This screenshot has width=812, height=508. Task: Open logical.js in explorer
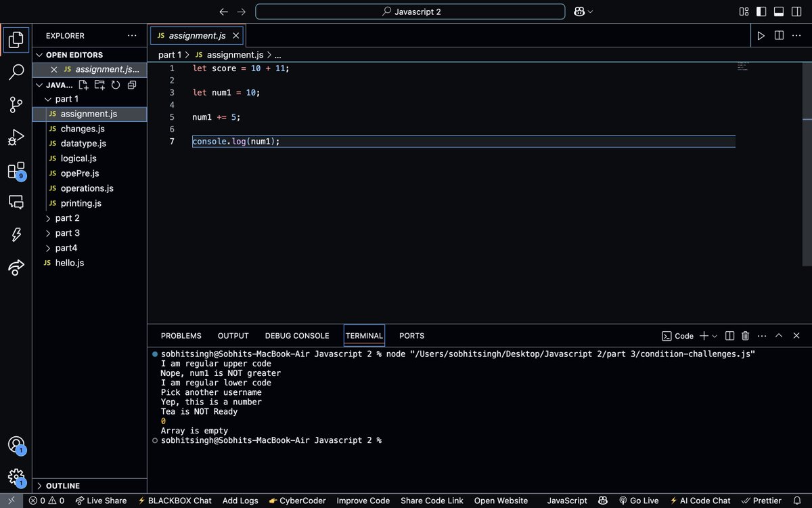78,158
